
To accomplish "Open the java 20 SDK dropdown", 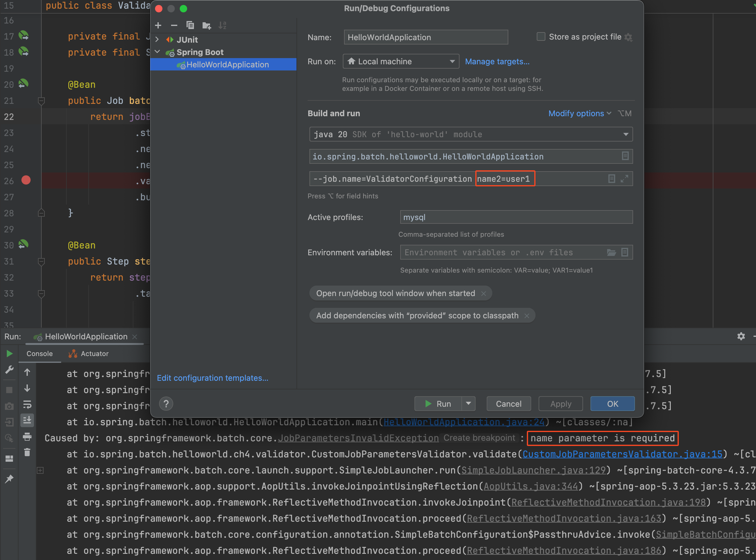I will (x=470, y=134).
